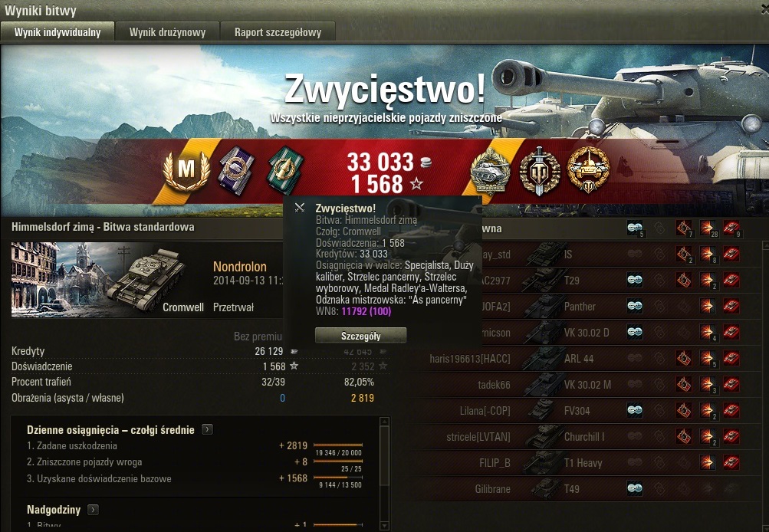Viewport: 769px width, 532px height.
Task: Click the sword and shield medal icon
Action: (x=540, y=171)
